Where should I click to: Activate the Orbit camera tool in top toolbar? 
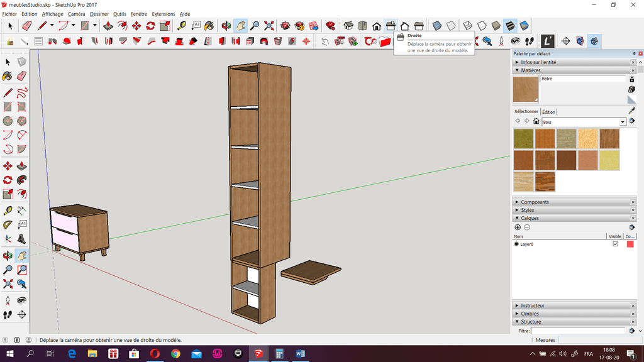tap(227, 26)
